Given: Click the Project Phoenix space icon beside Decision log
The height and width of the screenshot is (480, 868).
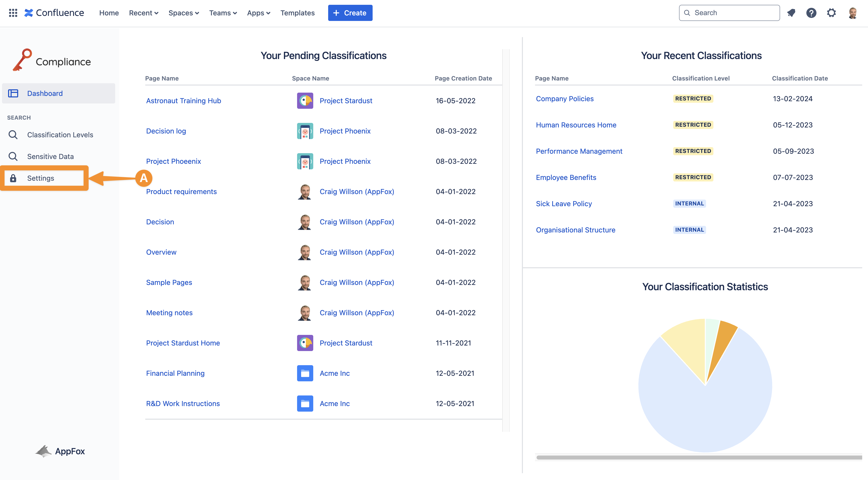Looking at the screenshot, I should (x=305, y=131).
